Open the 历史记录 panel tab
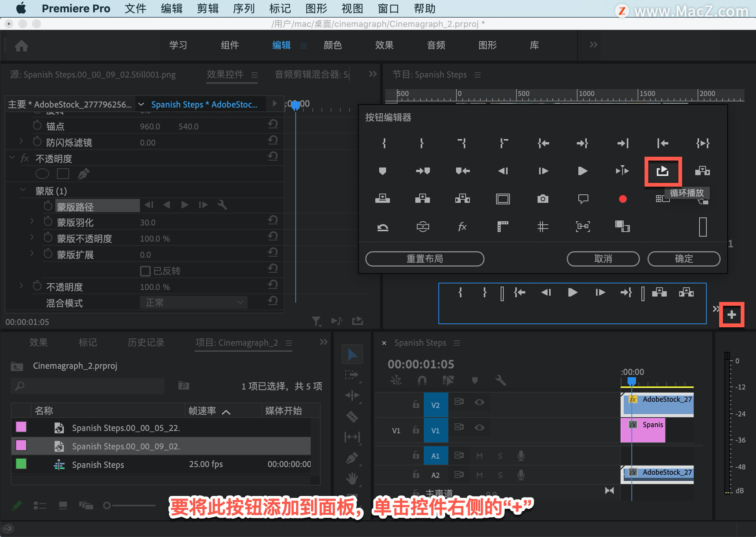The image size is (756, 537). point(146,343)
